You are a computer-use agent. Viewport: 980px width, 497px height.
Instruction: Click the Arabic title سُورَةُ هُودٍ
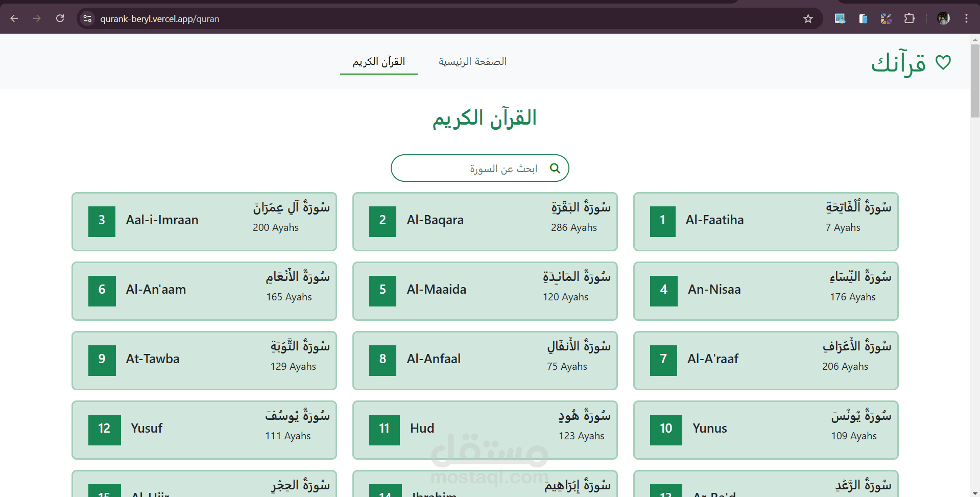pyautogui.click(x=584, y=415)
